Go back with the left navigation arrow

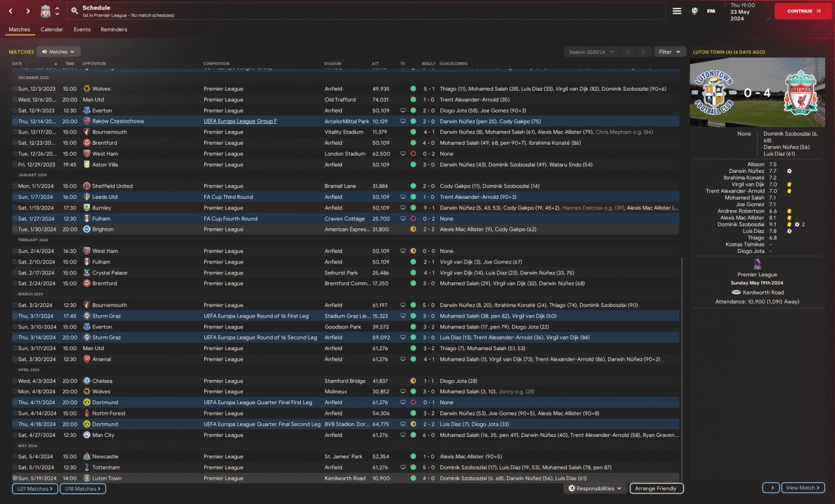10,11
